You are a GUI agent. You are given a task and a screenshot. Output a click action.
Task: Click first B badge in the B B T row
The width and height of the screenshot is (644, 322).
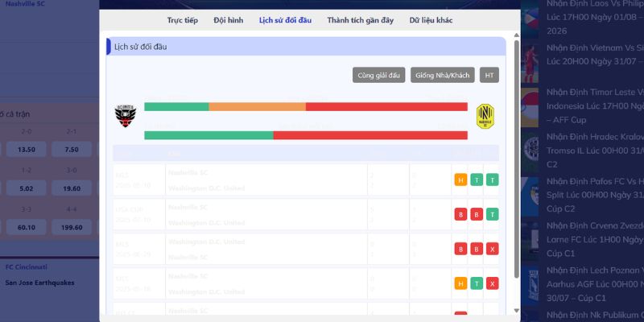(x=460, y=214)
